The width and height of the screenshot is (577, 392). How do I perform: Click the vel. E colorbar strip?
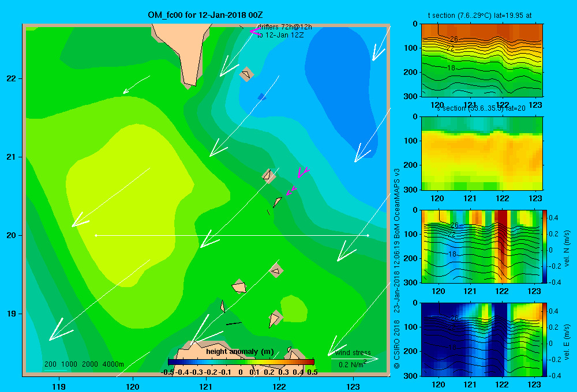[x=545, y=340]
